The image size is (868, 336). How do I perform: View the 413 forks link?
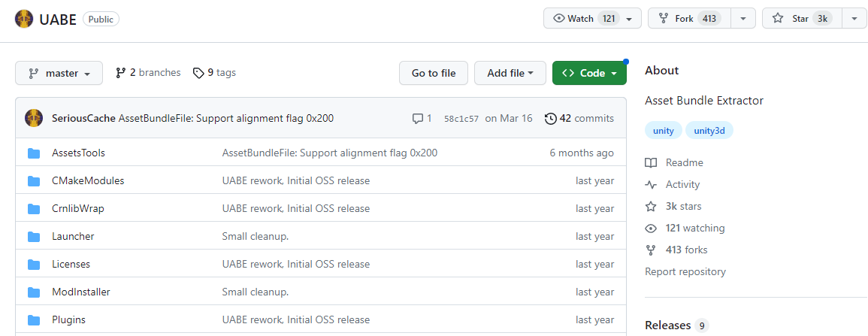point(686,250)
